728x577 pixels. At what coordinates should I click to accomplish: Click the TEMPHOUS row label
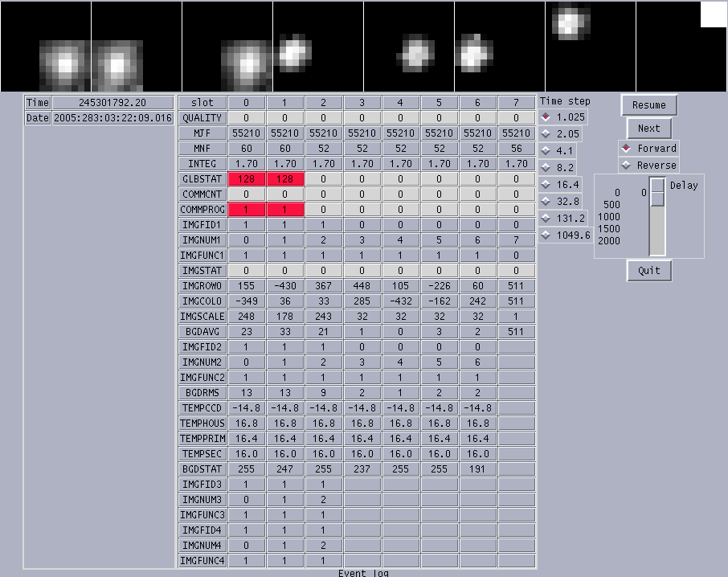[202, 424]
